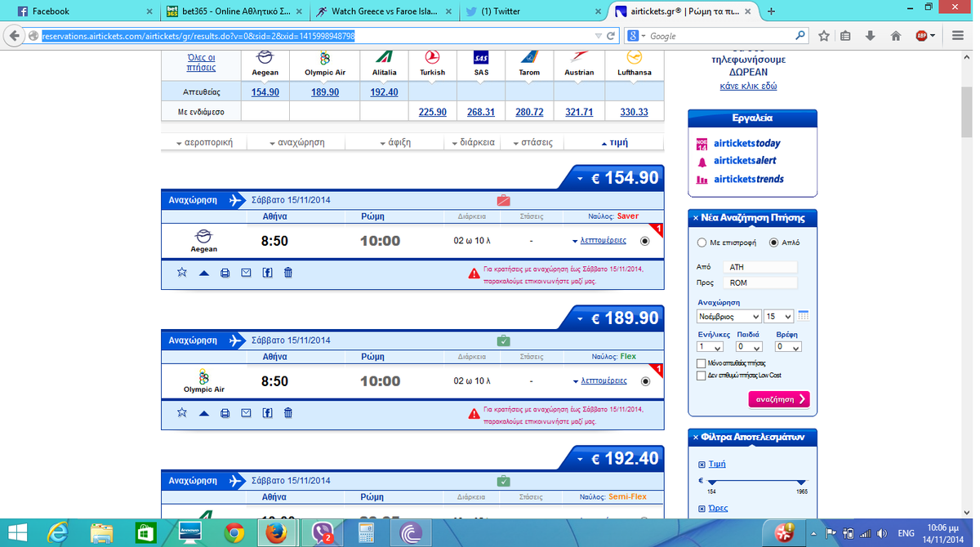Viewport: 980px width, 547px height.
Task: Click the favorite star icon in Aegean flight card
Action: click(182, 273)
